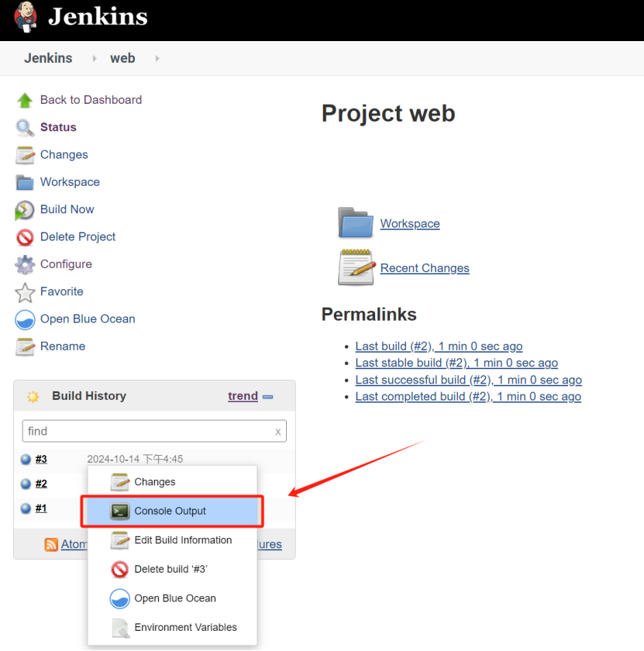Select Delete Project link
Screen dimensions: 644x651
point(77,236)
